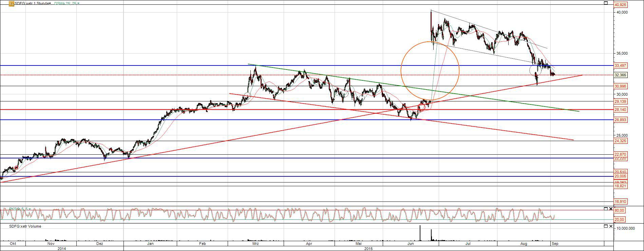Click the Mrz label on time axis
This screenshot has width=644, height=251.
pos(256,244)
